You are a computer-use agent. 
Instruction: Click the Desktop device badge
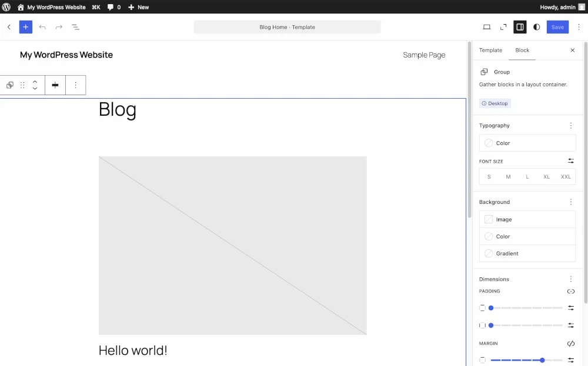tap(495, 103)
